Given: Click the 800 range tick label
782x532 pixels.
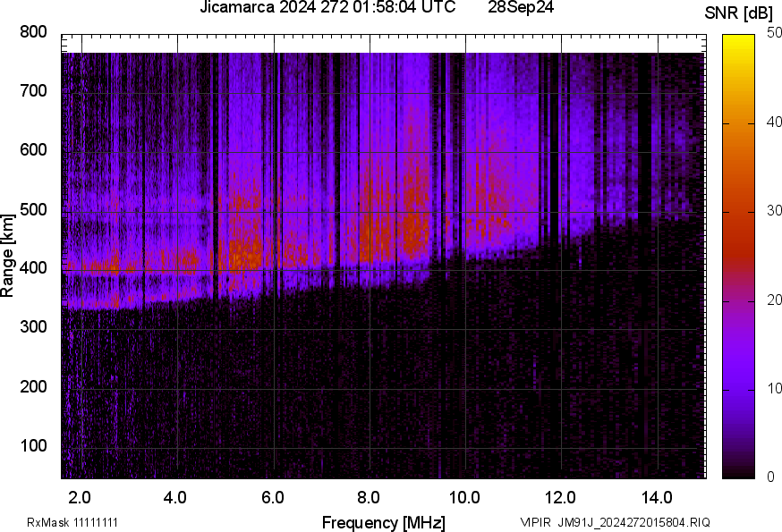Looking at the screenshot, I should tap(33, 32).
